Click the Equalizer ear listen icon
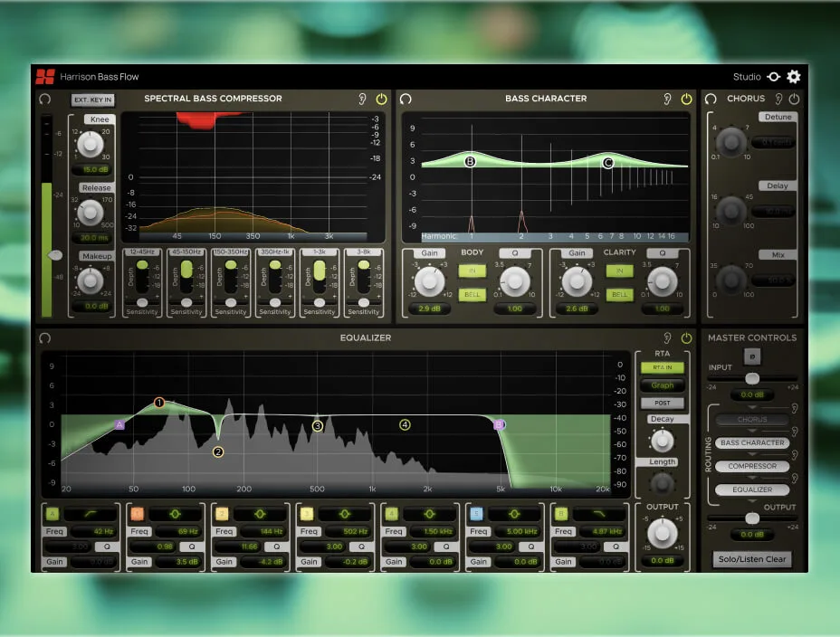 (x=668, y=338)
